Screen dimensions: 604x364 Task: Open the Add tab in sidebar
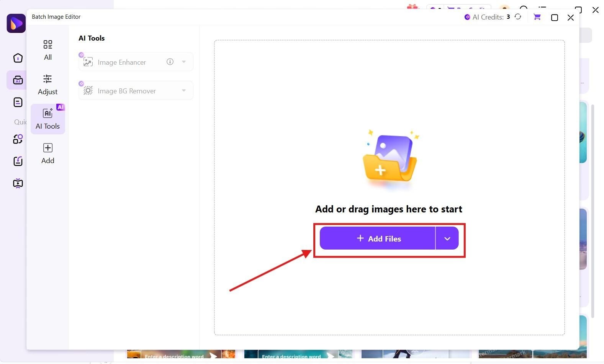48,153
